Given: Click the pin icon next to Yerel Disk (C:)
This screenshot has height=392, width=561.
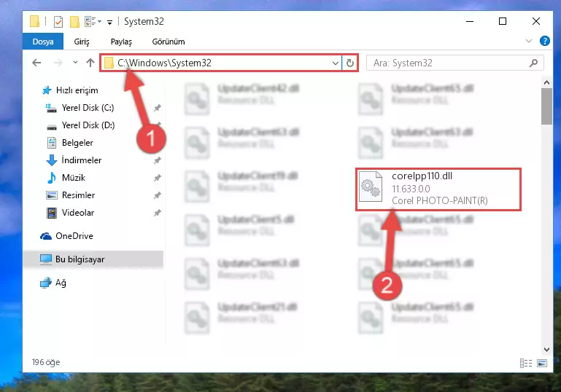Looking at the screenshot, I should tap(157, 108).
